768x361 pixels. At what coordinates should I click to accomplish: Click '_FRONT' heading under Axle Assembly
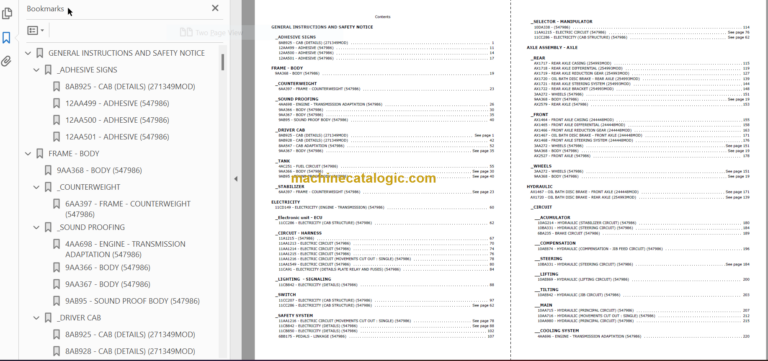pyautogui.click(x=539, y=115)
